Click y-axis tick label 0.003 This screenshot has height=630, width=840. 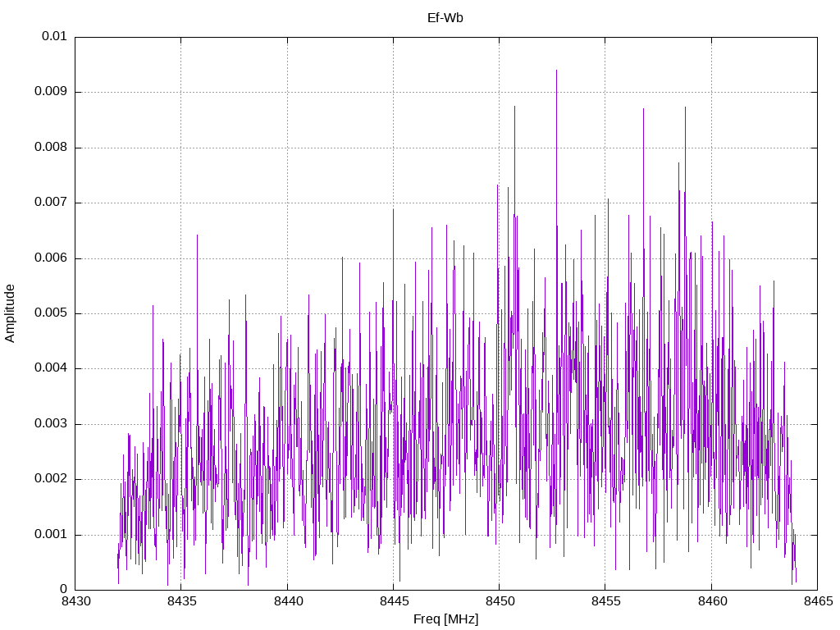pos(51,424)
